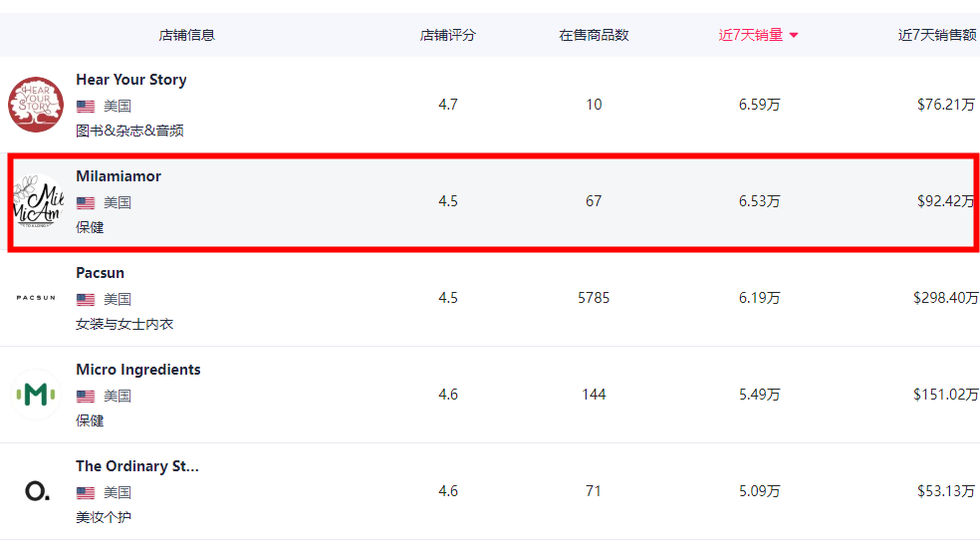980x550 pixels.
Task: Sort by 近7天销量 column arrow
Action: tap(794, 36)
